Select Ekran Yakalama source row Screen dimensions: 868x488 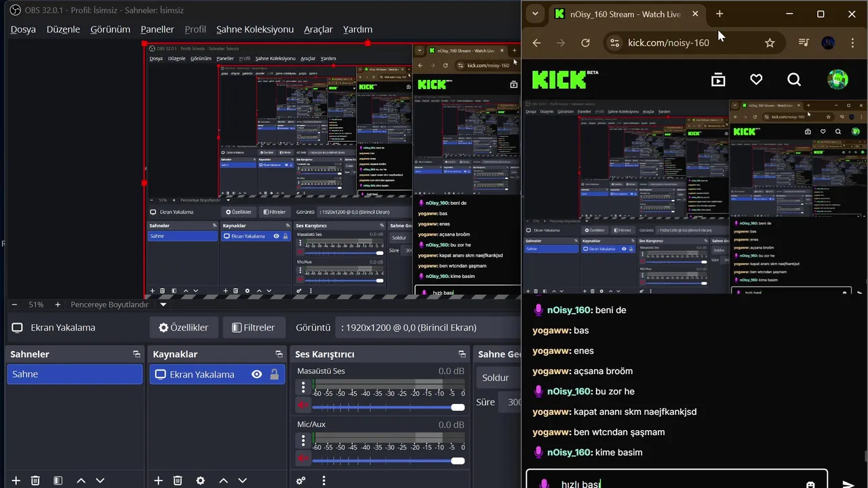(217, 374)
